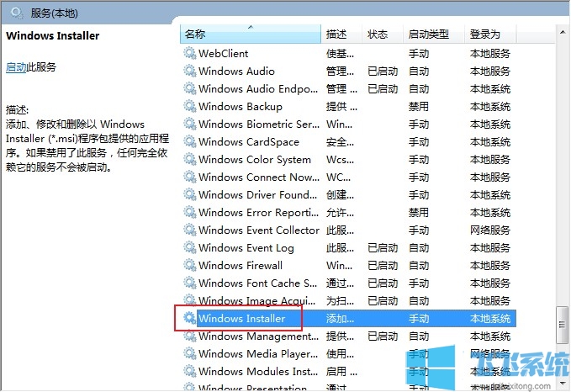Click the gear icon beside Windows CardSpace
The width and height of the screenshot is (571, 392).
click(x=190, y=141)
